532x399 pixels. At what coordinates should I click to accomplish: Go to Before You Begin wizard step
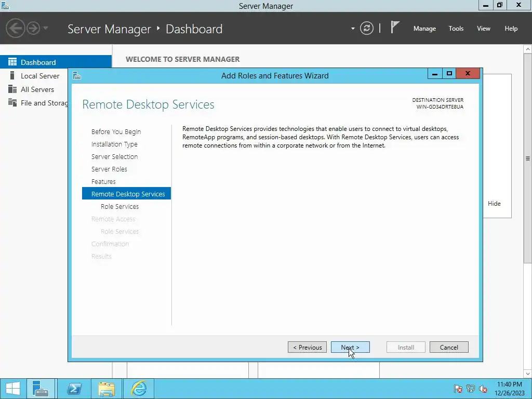[x=116, y=131]
